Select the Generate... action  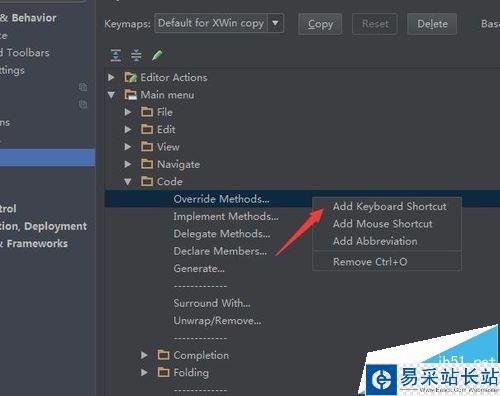(199, 269)
